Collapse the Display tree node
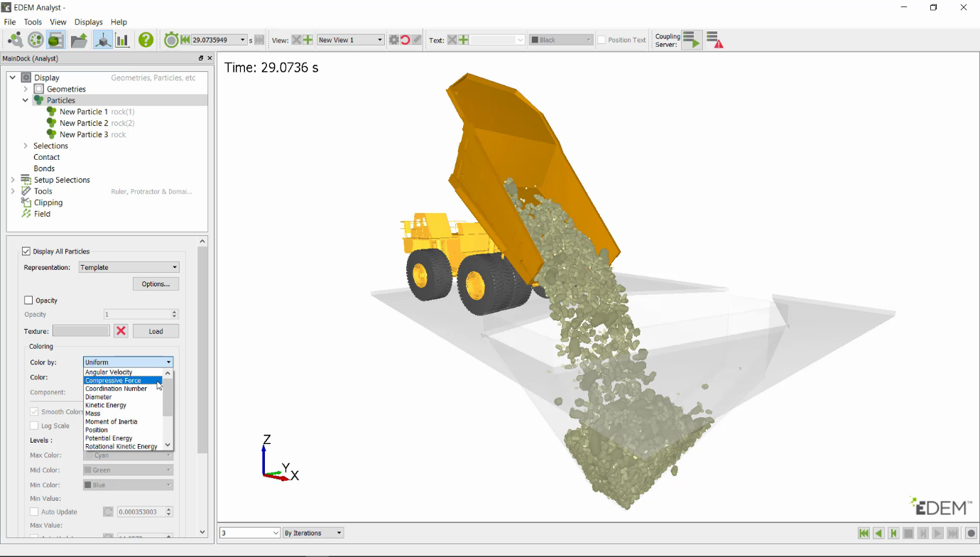This screenshot has width=980, height=557. coord(13,77)
